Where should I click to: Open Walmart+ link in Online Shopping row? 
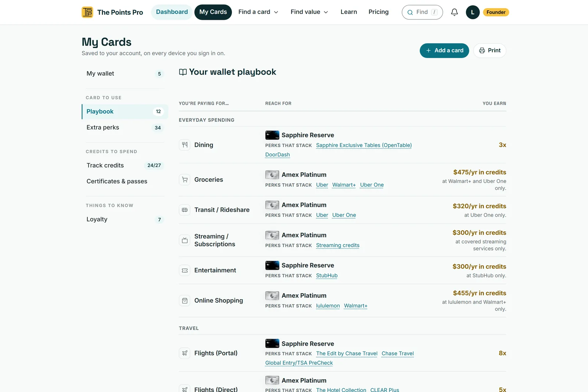tap(356, 306)
